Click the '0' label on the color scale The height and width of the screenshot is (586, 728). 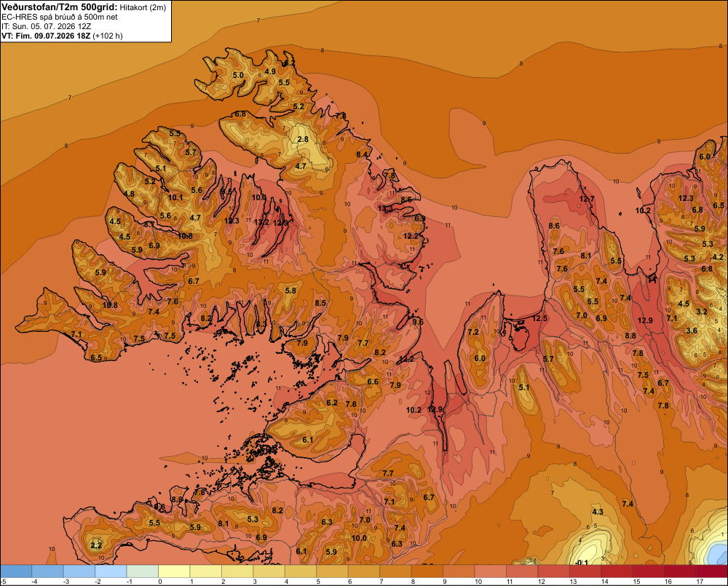point(160,582)
